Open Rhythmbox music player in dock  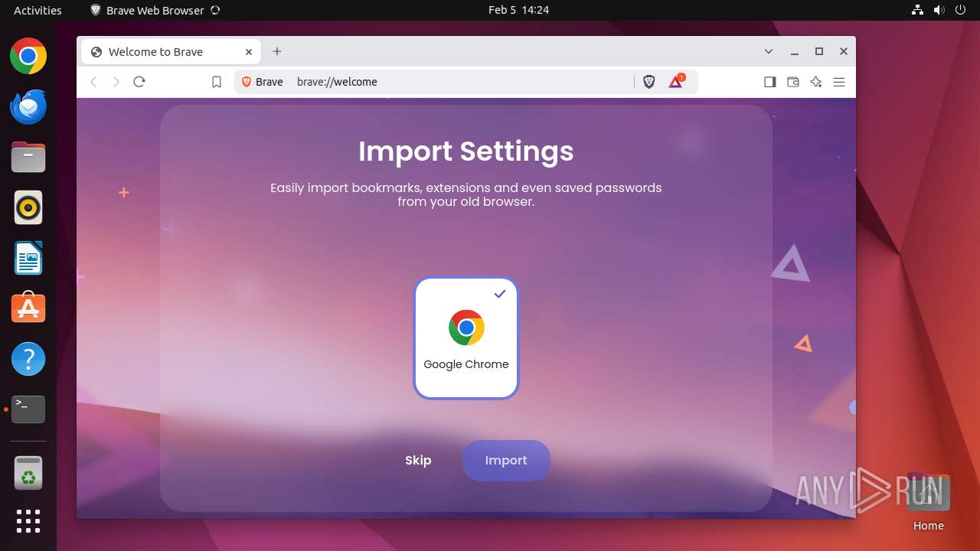coord(28,207)
